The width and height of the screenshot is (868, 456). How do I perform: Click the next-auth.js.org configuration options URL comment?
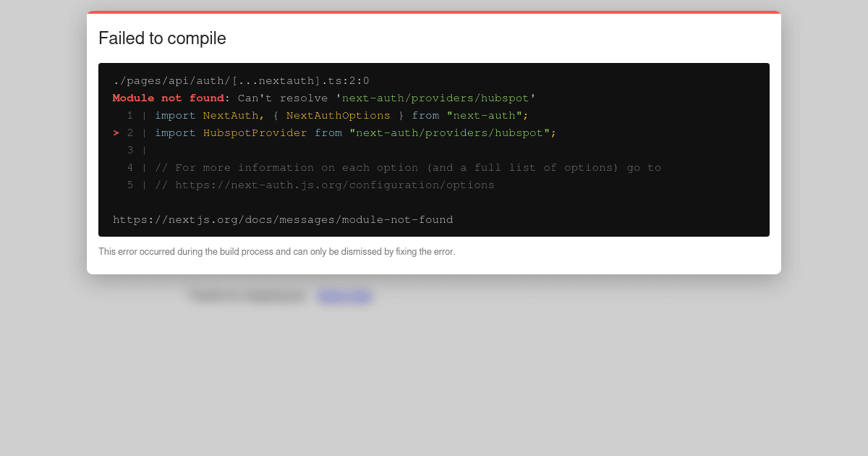(x=325, y=185)
